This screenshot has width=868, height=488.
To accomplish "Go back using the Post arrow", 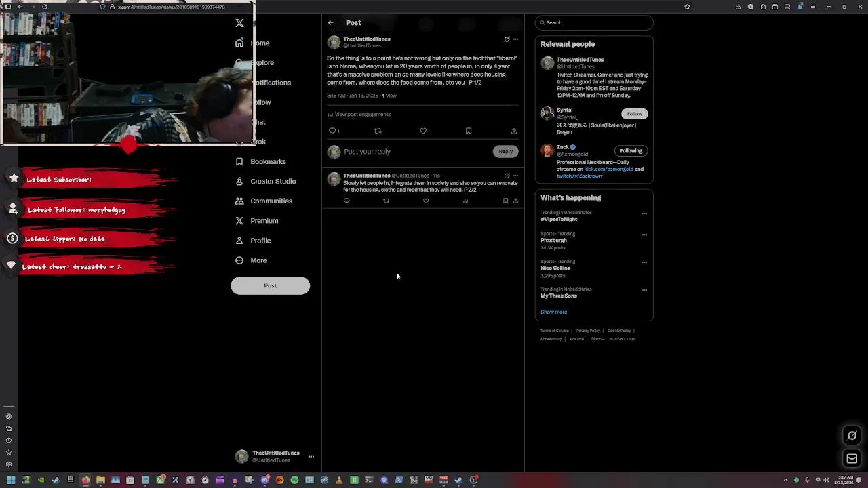I will click(x=331, y=22).
